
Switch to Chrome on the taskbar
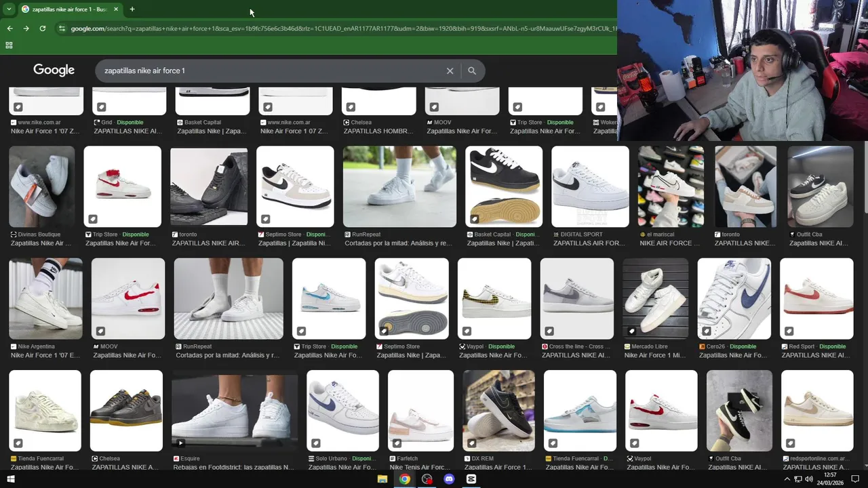tap(405, 479)
